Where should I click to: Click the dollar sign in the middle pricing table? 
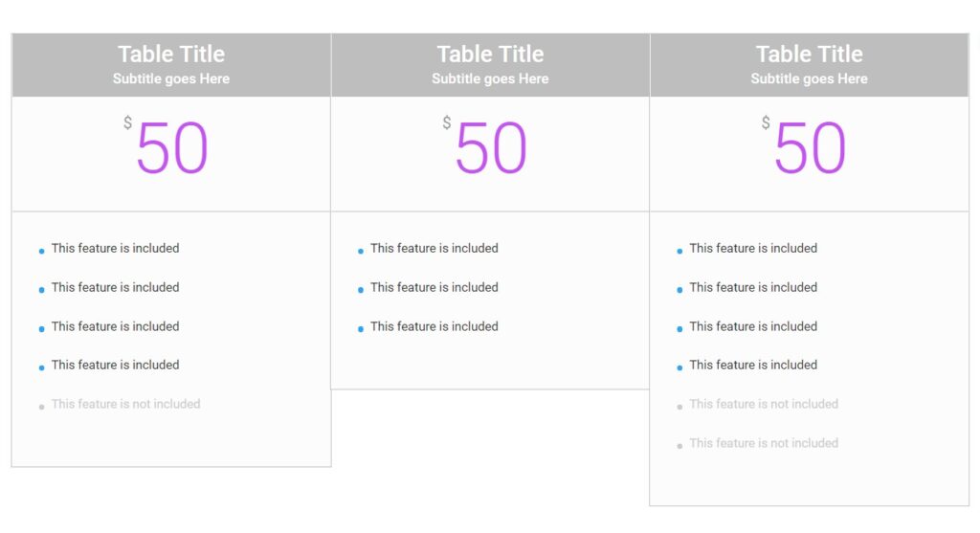pos(447,122)
